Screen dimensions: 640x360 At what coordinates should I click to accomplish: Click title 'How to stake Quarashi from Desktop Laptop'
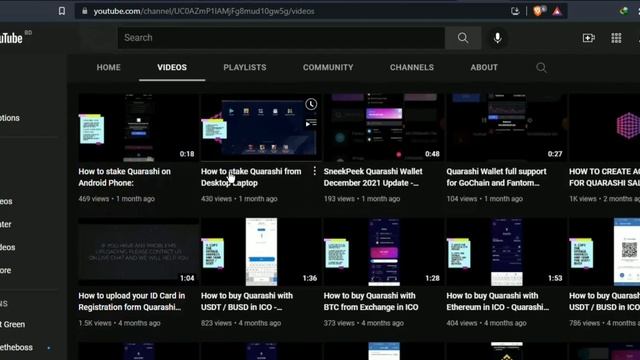click(251, 177)
